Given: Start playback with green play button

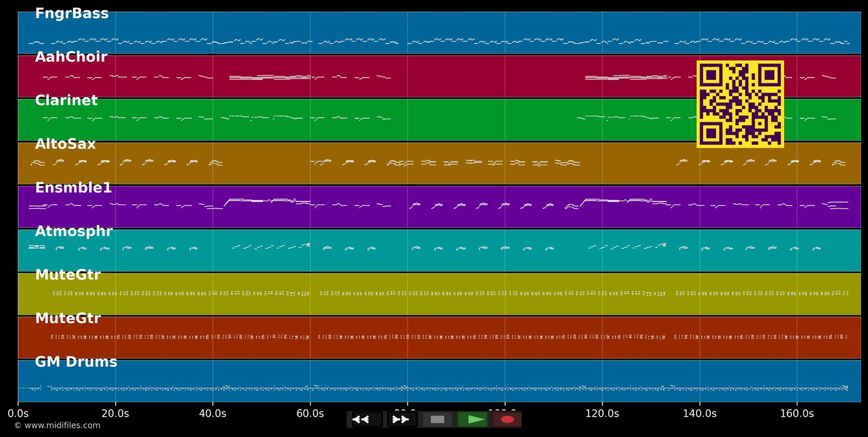Looking at the screenshot, I should [x=473, y=420].
